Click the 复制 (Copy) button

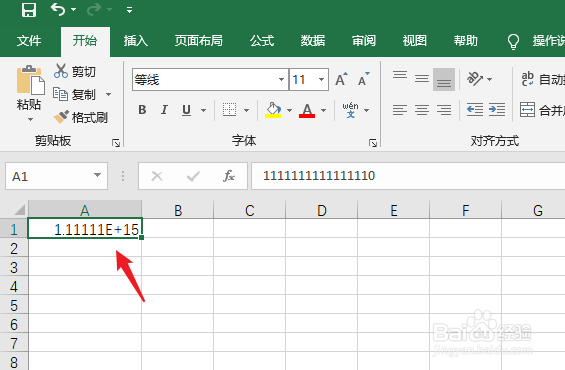74,94
